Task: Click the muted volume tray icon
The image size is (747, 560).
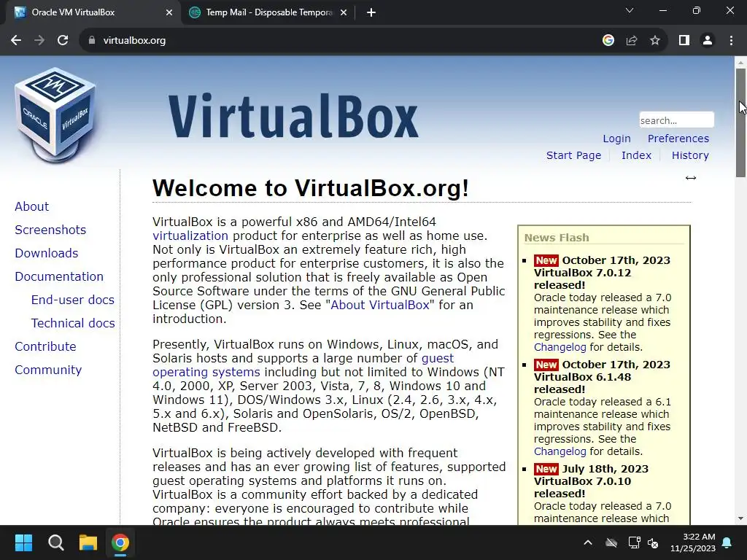Action: pos(653,542)
